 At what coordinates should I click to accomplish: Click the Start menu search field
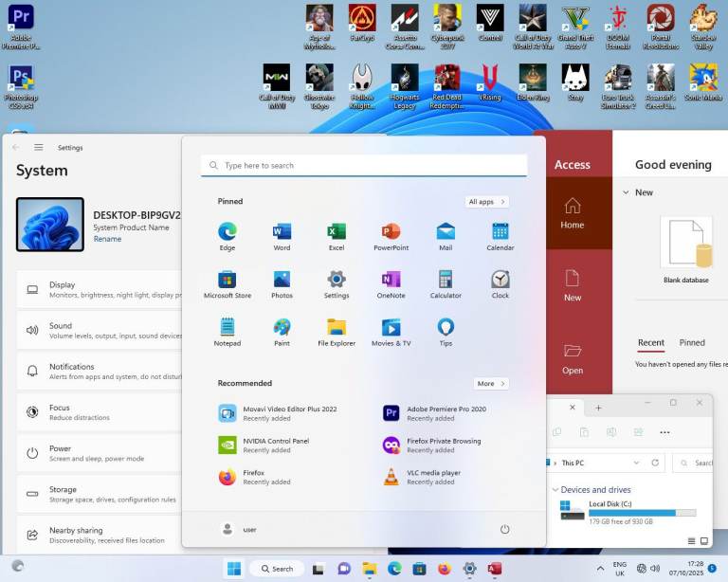point(364,166)
